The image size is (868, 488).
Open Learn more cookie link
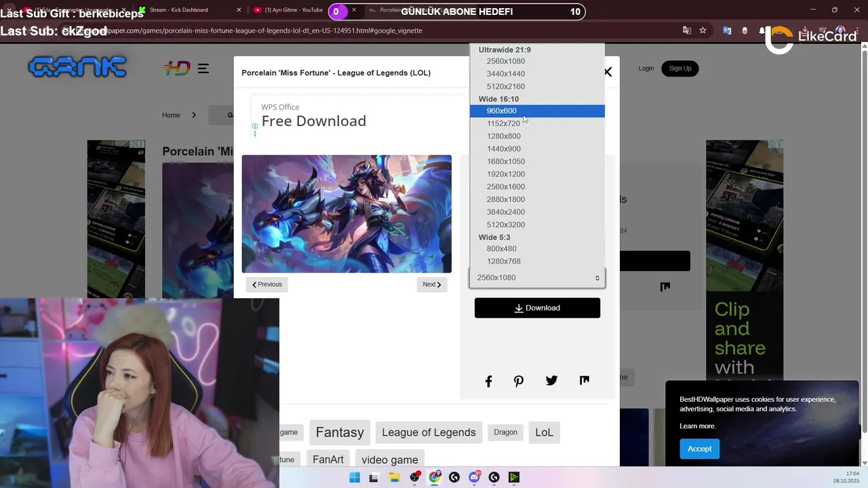pos(697,426)
